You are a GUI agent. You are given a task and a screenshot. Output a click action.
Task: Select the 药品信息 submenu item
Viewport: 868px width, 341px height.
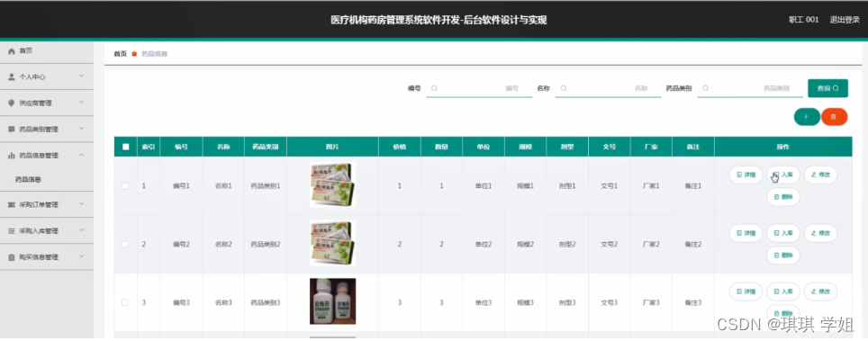(x=47, y=180)
